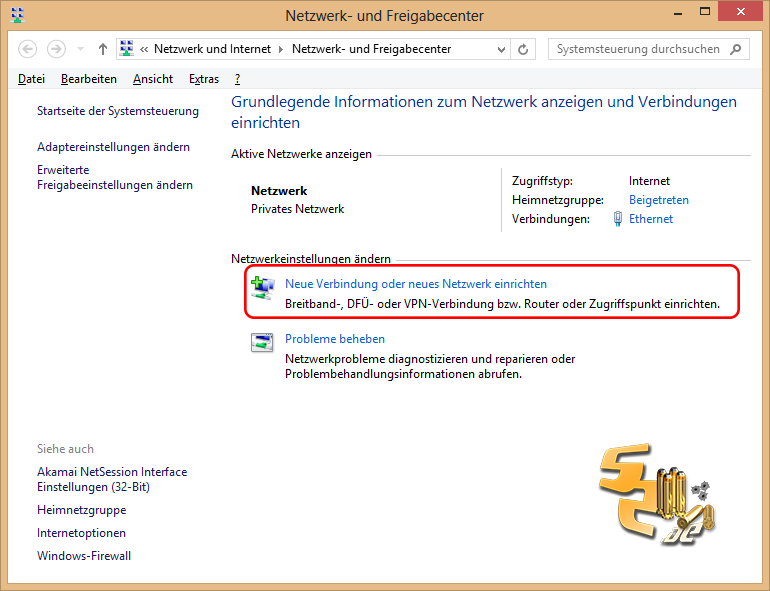Click the refresh button in address bar

[x=525, y=49]
